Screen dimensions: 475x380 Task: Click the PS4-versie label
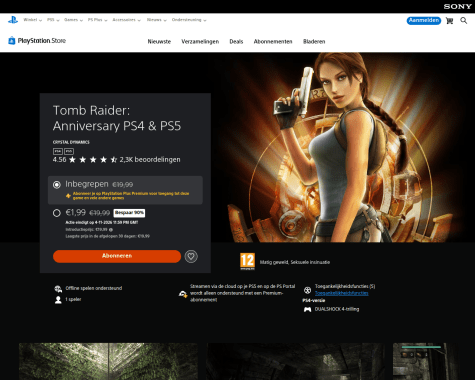pos(314,301)
